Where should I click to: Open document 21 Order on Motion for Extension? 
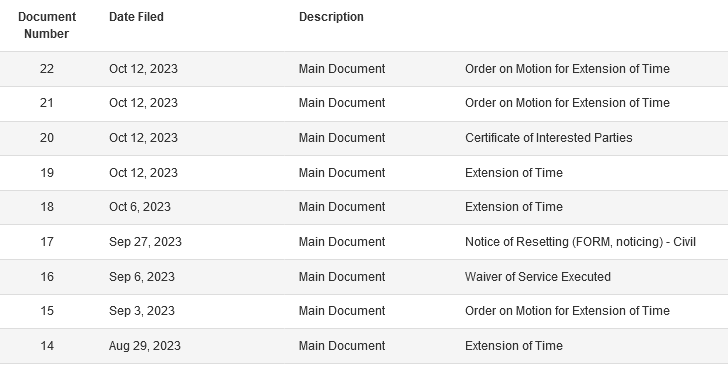point(567,103)
